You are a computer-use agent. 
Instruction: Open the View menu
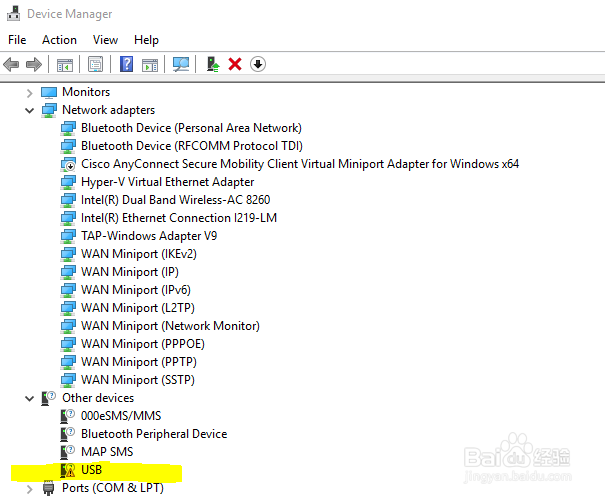[x=105, y=40]
